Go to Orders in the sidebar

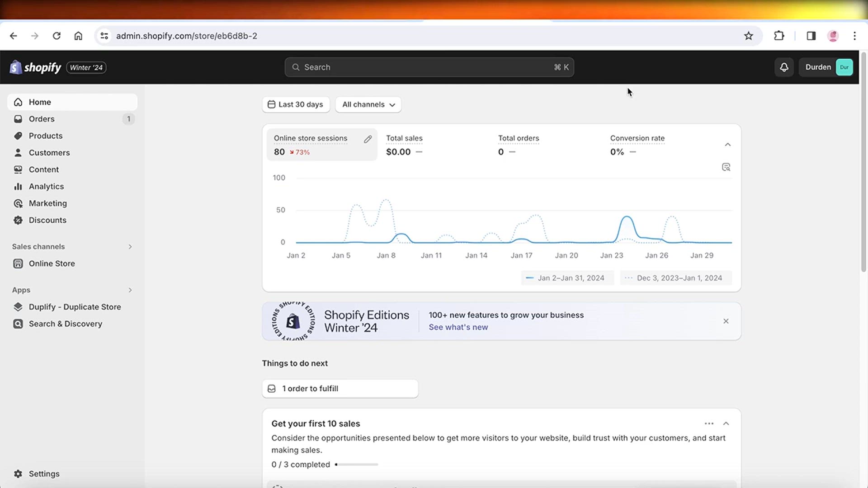[x=72, y=119]
